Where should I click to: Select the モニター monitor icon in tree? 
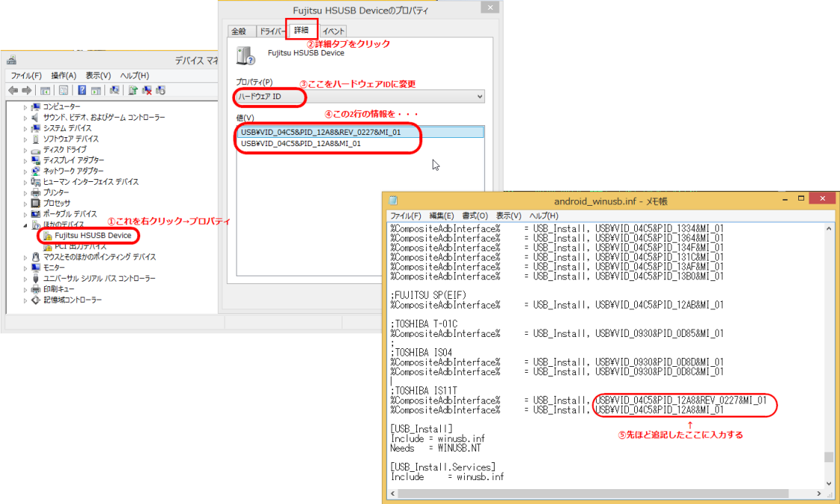(x=36, y=267)
